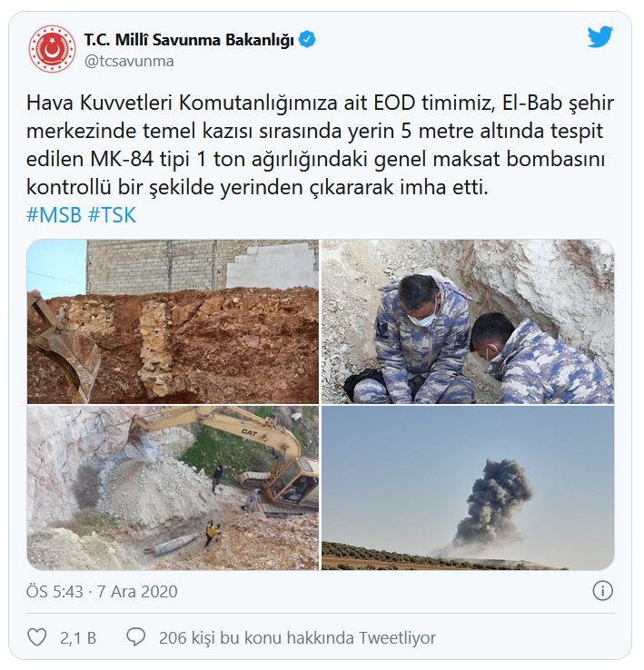Open the Twitter bird logo

click(600, 36)
